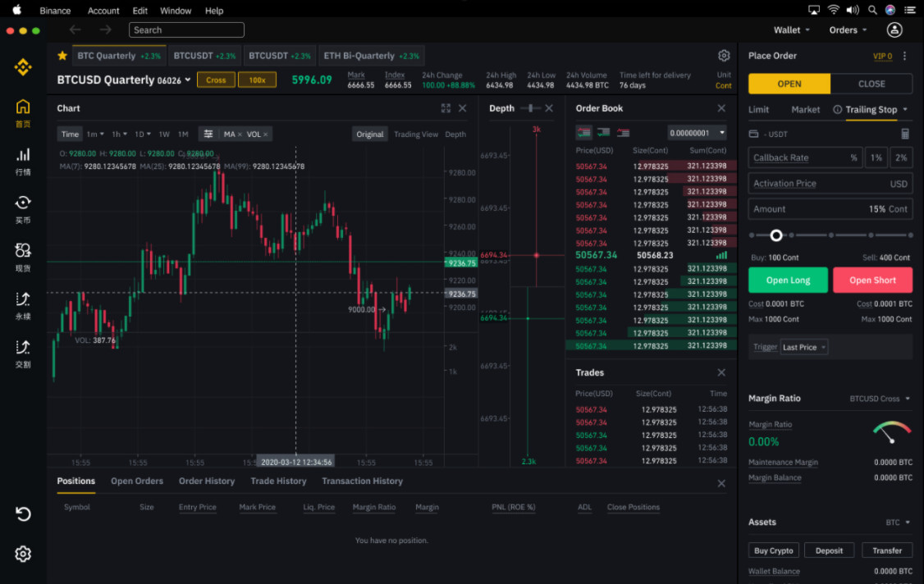Open the Trigger Last Price dropdown
Screen dimensions: 924x584
[804, 347]
